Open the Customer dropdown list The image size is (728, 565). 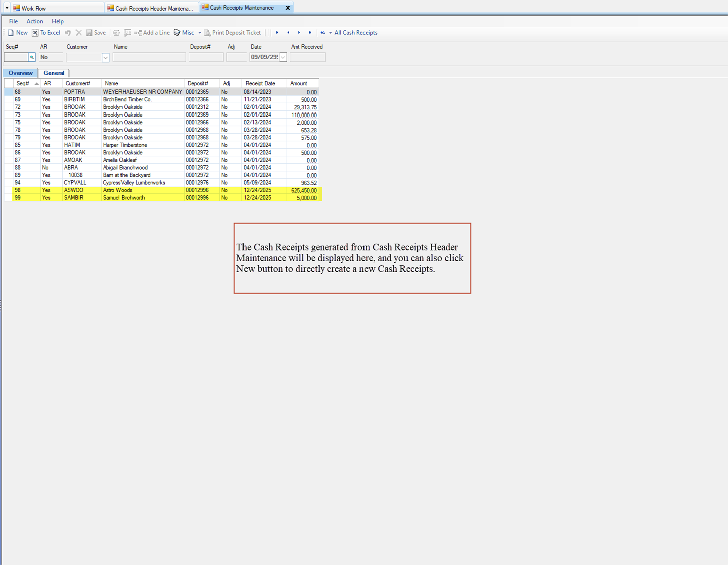[x=105, y=57]
